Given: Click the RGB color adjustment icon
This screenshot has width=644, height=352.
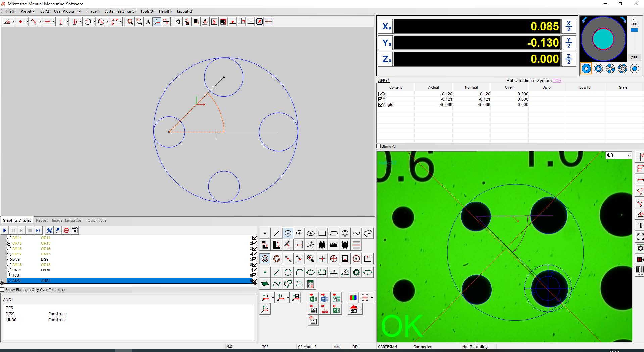Looking at the screenshot, I should tap(353, 298).
